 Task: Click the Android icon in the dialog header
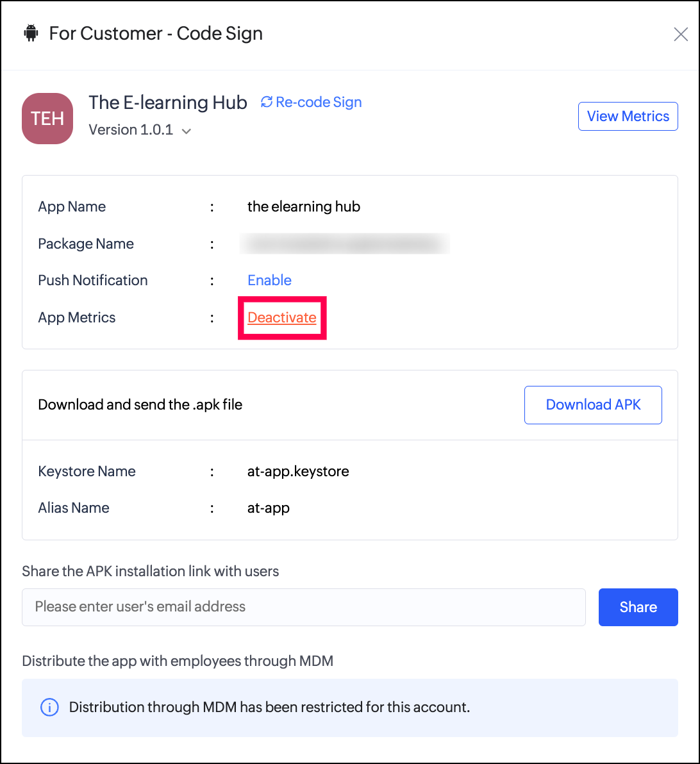point(31,33)
